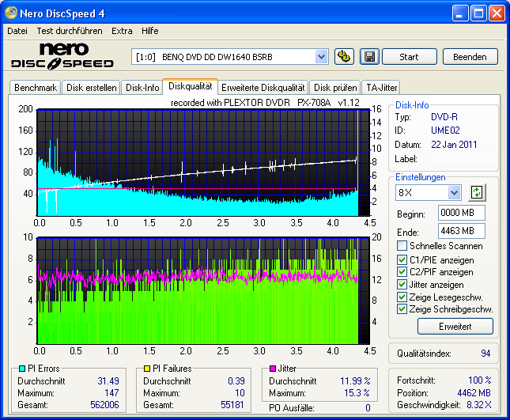This screenshot has width=510, height=420.
Task: Enable Schnelles Scannen checkbox
Action: tap(402, 246)
